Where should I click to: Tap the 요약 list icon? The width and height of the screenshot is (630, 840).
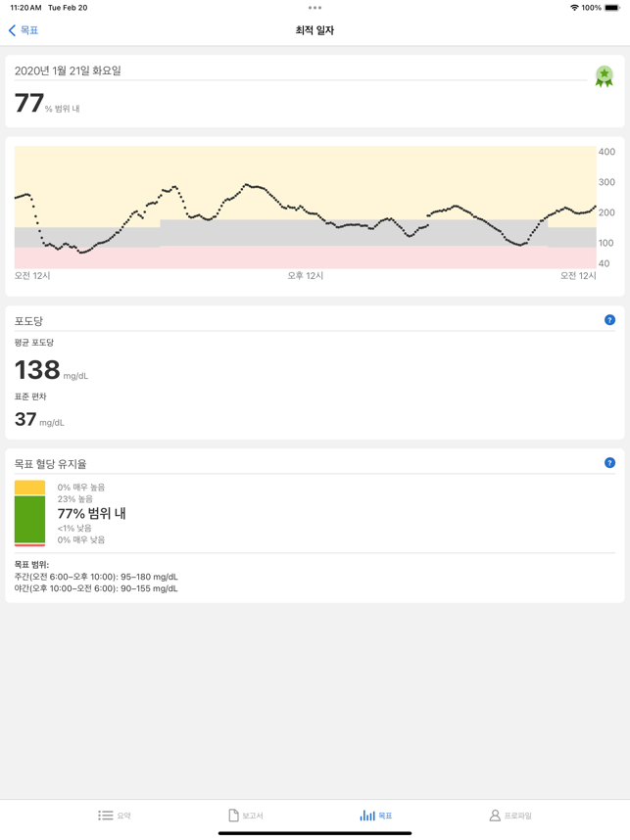105,815
